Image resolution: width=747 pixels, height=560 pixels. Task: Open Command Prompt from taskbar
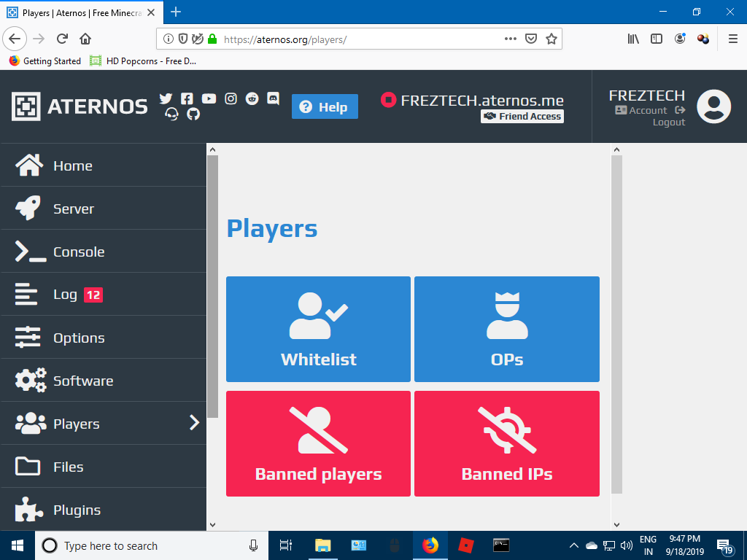coord(501,545)
